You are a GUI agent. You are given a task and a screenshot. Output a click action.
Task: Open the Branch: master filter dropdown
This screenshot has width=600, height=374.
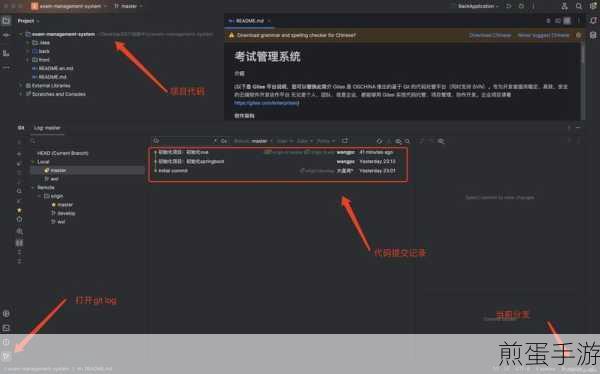(253, 141)
